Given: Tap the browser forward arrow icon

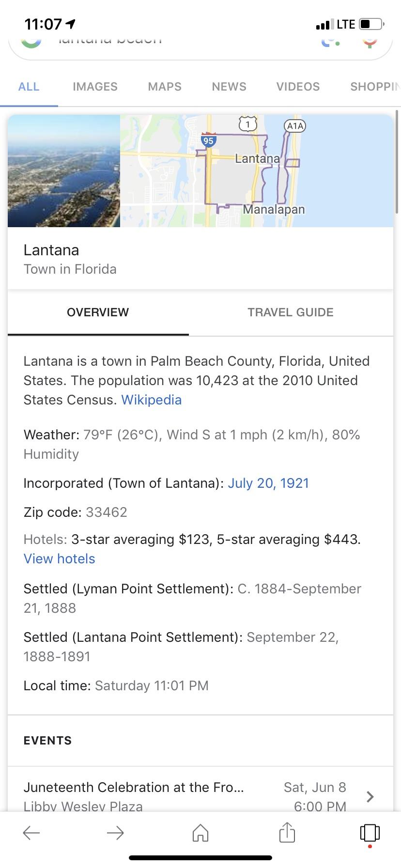Looking at the screenshot, I should 115,833.
